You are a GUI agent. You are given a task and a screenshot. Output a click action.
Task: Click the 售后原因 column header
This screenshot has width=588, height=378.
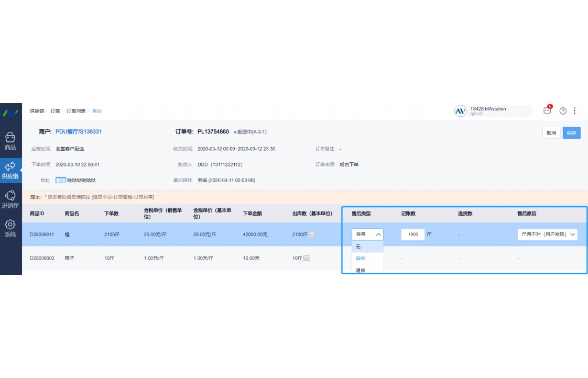[527, 214]
